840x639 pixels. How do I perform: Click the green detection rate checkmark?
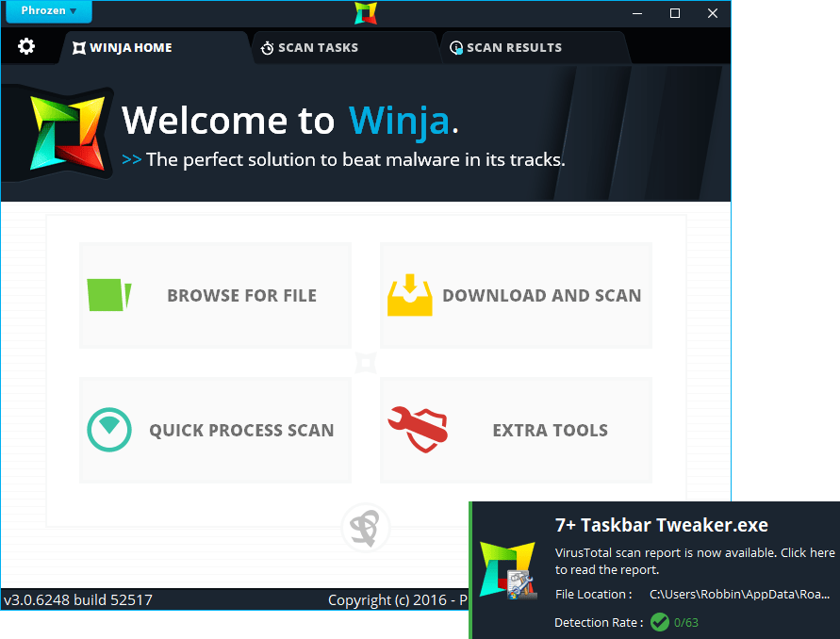pyautogui.click(x=660, y=622)
